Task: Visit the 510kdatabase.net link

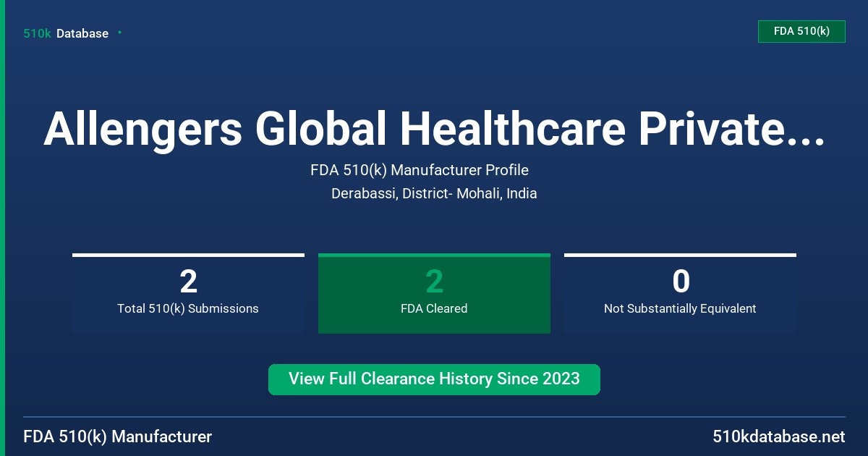Action: [778, 436]
